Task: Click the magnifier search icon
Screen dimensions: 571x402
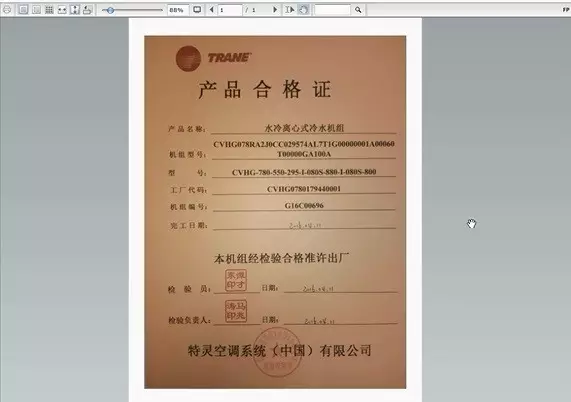Action: (358, 10)
